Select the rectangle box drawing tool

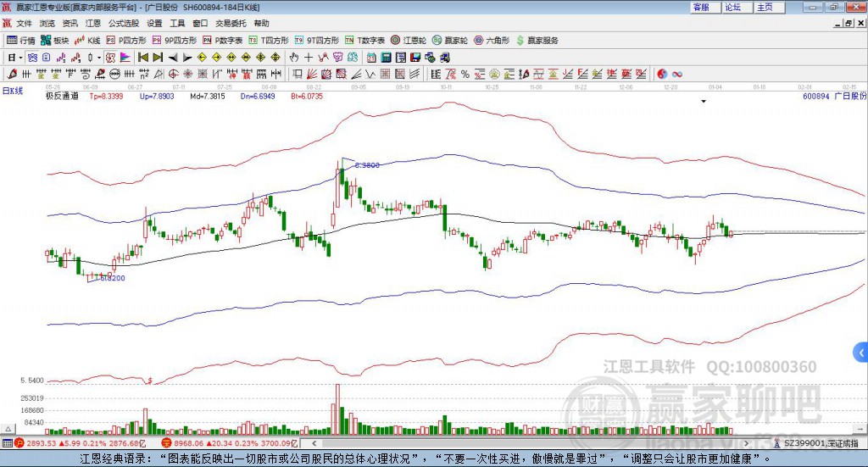[296, 74]
